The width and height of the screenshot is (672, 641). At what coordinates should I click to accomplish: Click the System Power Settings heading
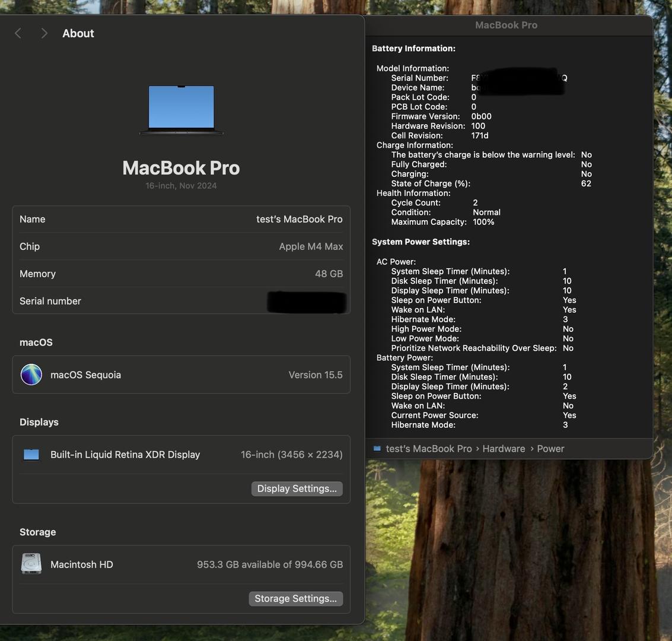[x=421, y=242]
